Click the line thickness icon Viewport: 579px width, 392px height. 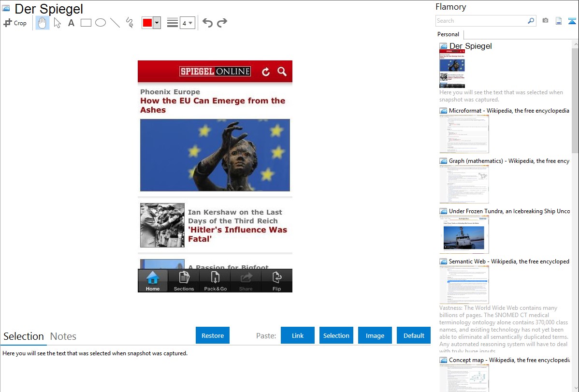tap(173, 23)
